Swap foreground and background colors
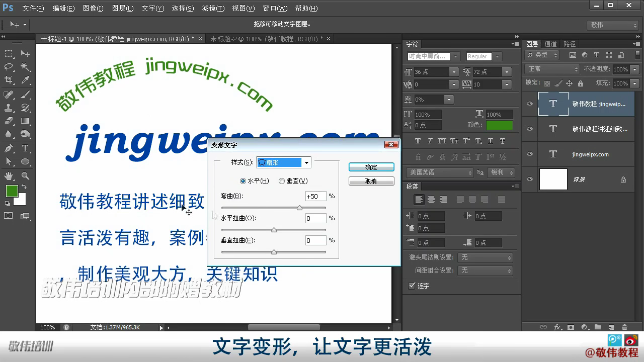The image size is (644, 362). [24, 187]
